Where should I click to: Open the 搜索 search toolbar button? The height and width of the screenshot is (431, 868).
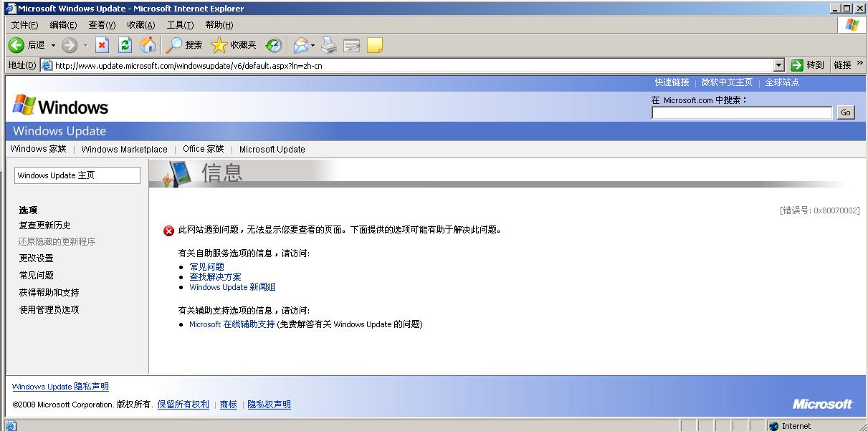tap(184, 45)
